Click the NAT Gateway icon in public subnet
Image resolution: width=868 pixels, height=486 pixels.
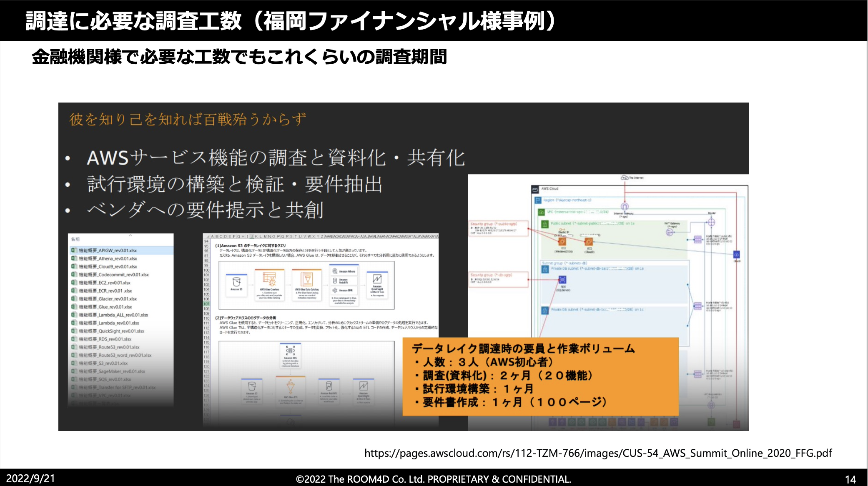pyautogui.click(x=670, y=232)
